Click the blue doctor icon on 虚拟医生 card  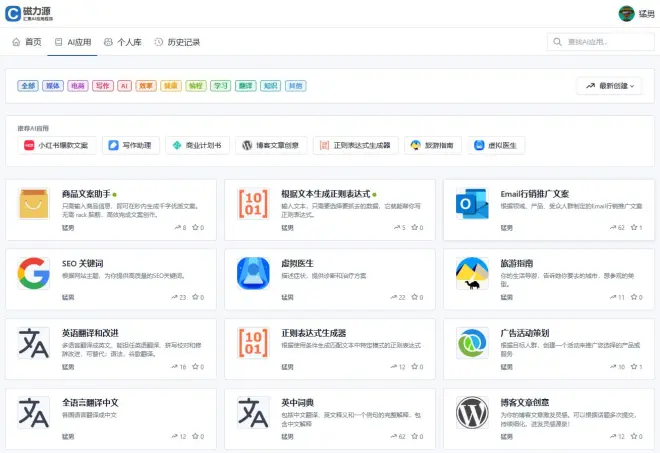point(252,273)
